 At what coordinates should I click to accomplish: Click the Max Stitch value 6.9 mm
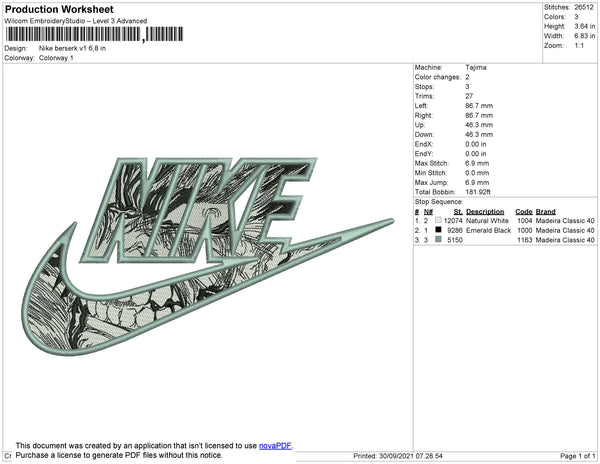pyautogui.click(x=477, y=163)
